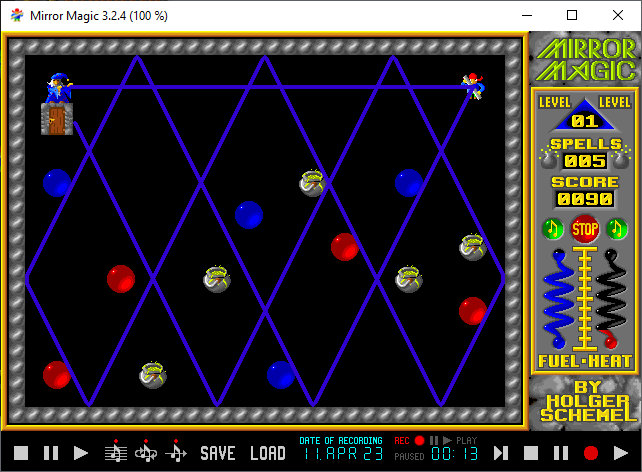Pause the game with the bottom-left pause button
The width and height of the screenshot is (642, 472).
coord(51,453)
